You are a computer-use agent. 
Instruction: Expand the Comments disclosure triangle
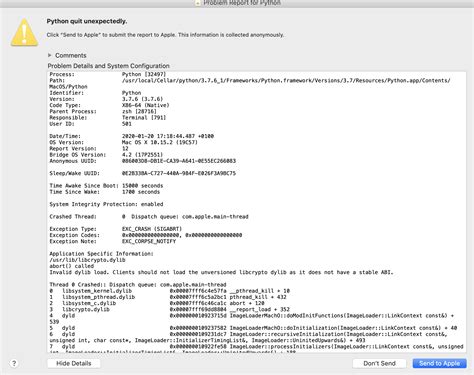[x=50, y=55]
